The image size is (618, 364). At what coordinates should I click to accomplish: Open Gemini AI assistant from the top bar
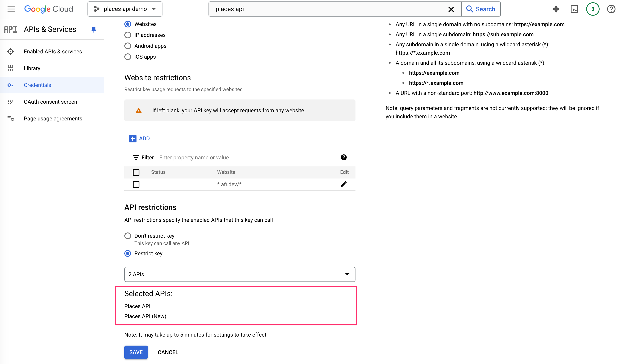556,9
